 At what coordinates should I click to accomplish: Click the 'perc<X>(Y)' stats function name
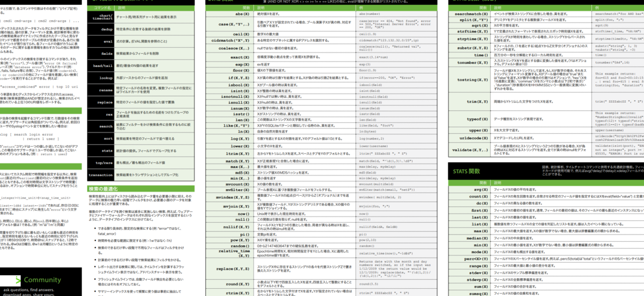point(476,259)
